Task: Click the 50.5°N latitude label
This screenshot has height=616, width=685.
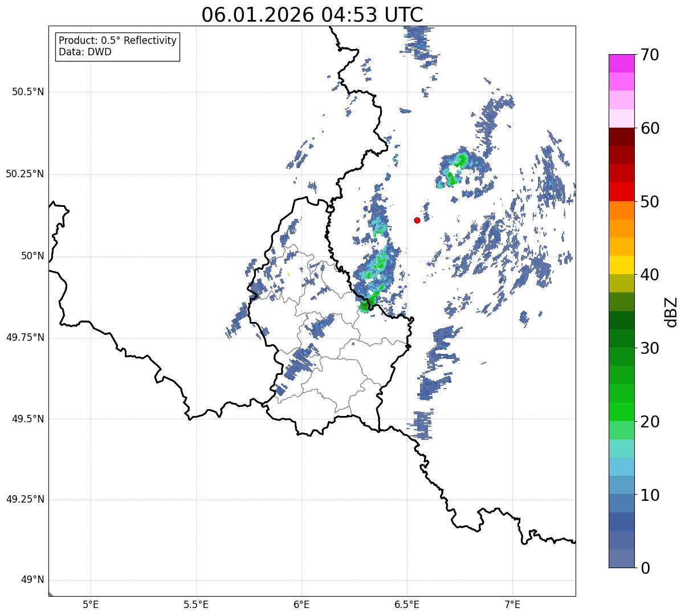Action: pyautogui.click(x=28, y=92)
